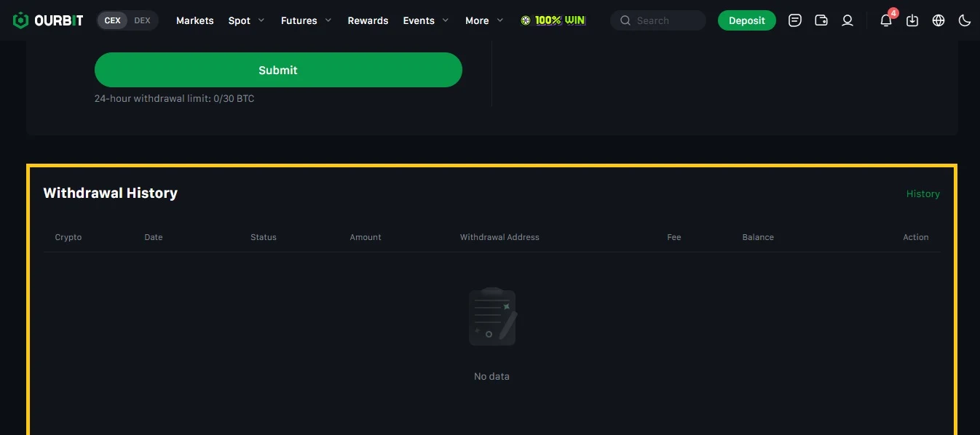
Task: Click the Balance column header
Action: point(758,237)
